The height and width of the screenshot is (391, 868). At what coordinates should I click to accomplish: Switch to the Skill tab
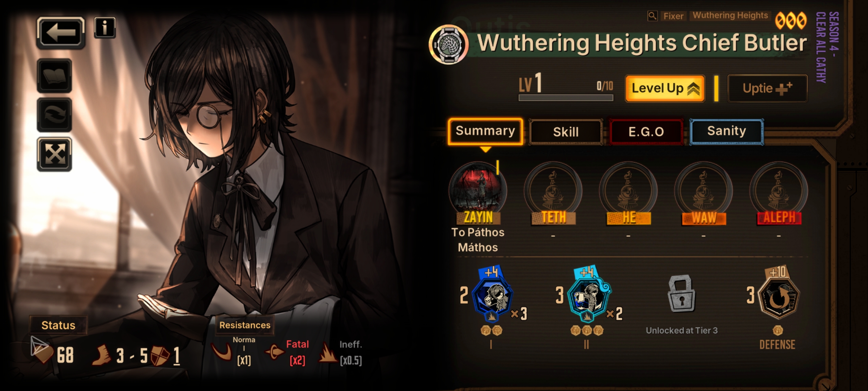566,132
